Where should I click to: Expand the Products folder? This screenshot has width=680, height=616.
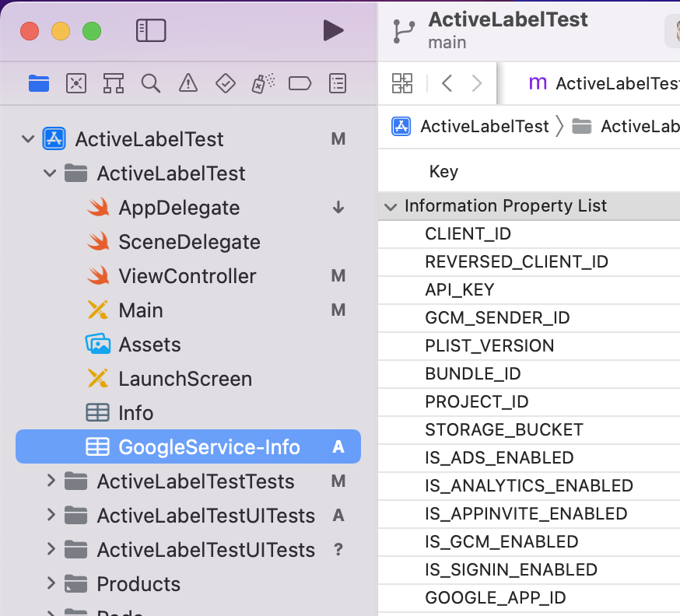coord(51,583)
